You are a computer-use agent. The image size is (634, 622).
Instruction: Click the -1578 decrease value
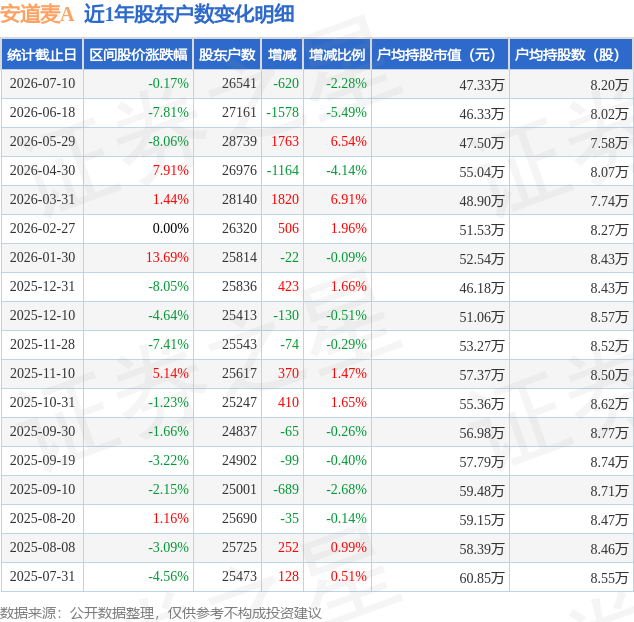click(x=282, y=112)
